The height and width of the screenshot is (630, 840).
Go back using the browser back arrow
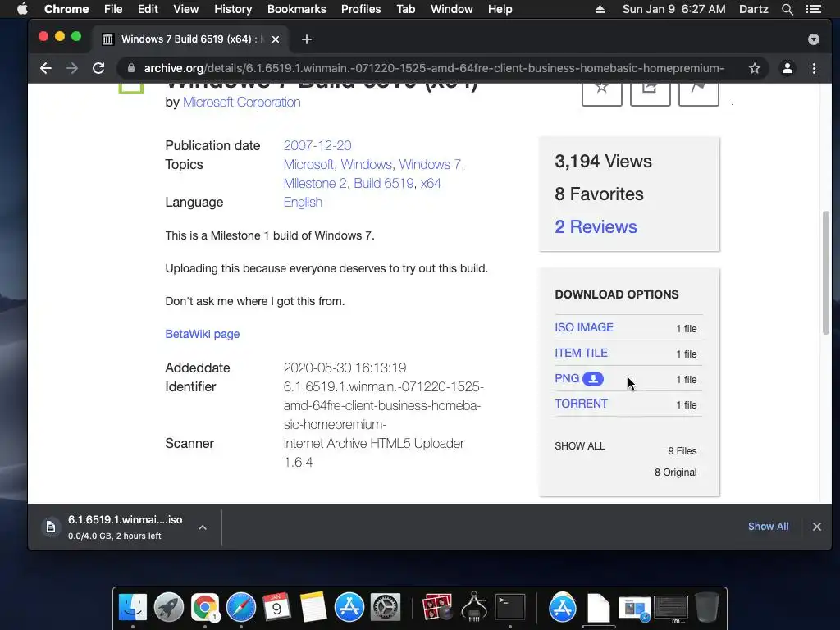coord(46,68)
